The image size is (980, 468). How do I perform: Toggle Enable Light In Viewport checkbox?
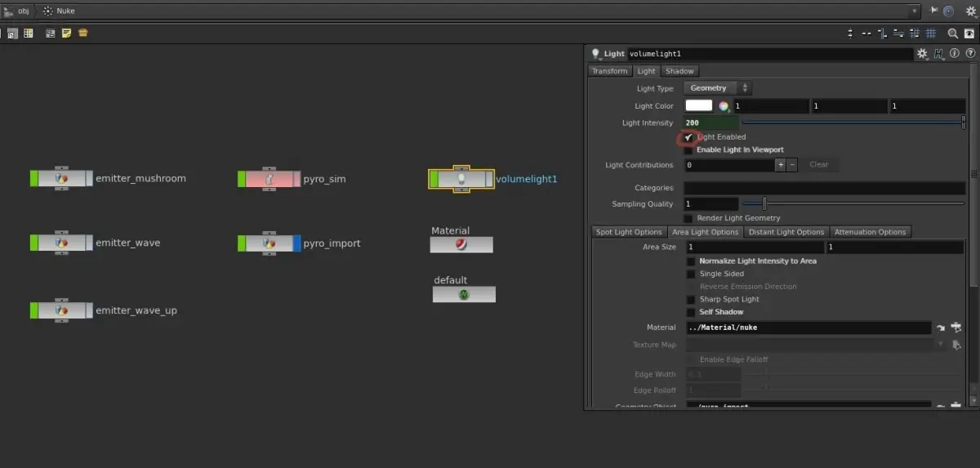point(689,149)
